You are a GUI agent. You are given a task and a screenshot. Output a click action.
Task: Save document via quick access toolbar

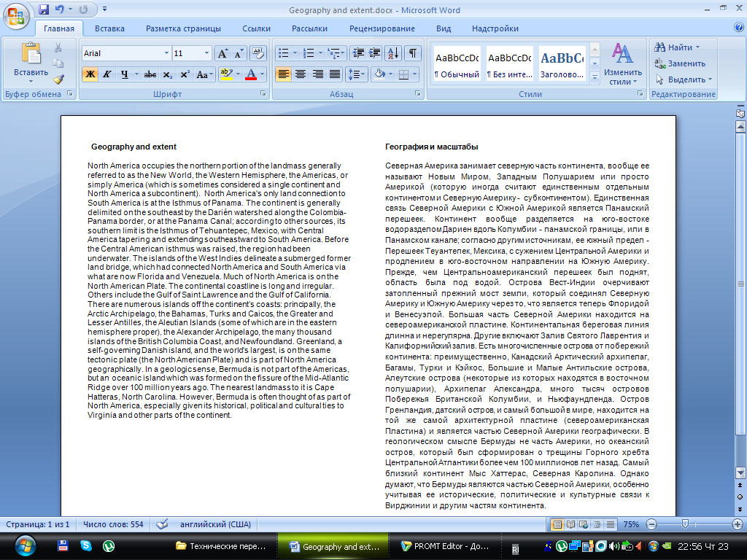pos(43,9)
